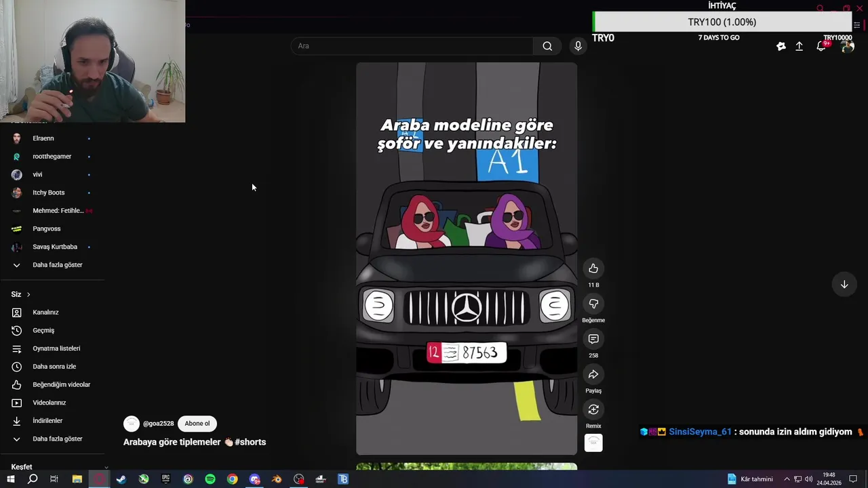
Task: Open Windows Start menu
Action: tap(10, 479)
